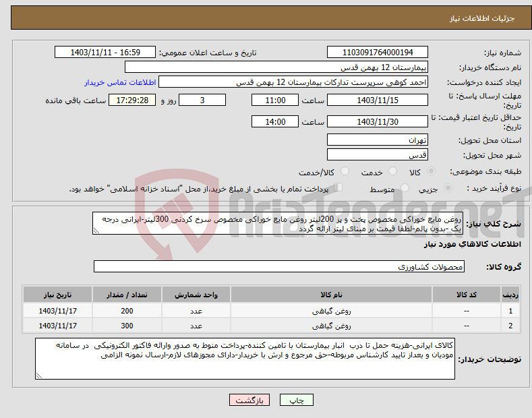
Task: Select the کالا/خدمت radio button
Action: 345,171
